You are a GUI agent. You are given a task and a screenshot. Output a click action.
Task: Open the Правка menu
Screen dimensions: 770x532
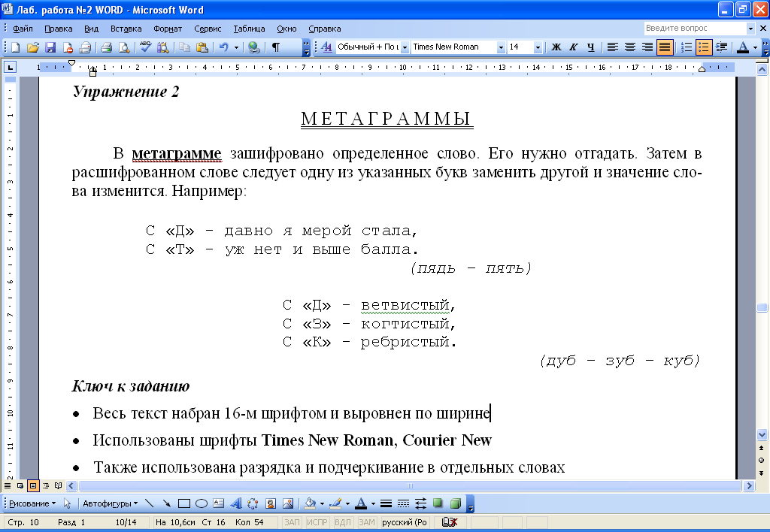pos(59,29)
